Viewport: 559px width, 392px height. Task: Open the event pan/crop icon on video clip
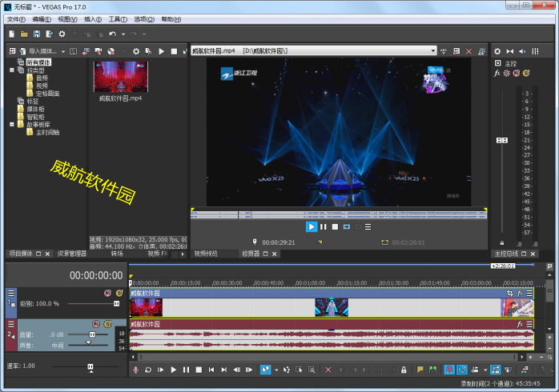510,293
